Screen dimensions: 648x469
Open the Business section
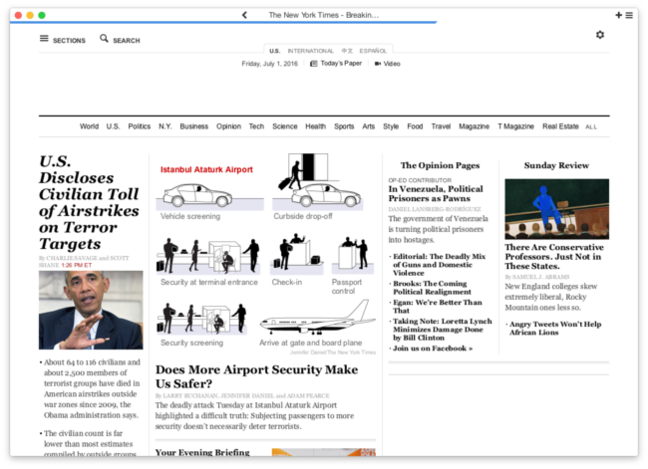pos(194,126)
